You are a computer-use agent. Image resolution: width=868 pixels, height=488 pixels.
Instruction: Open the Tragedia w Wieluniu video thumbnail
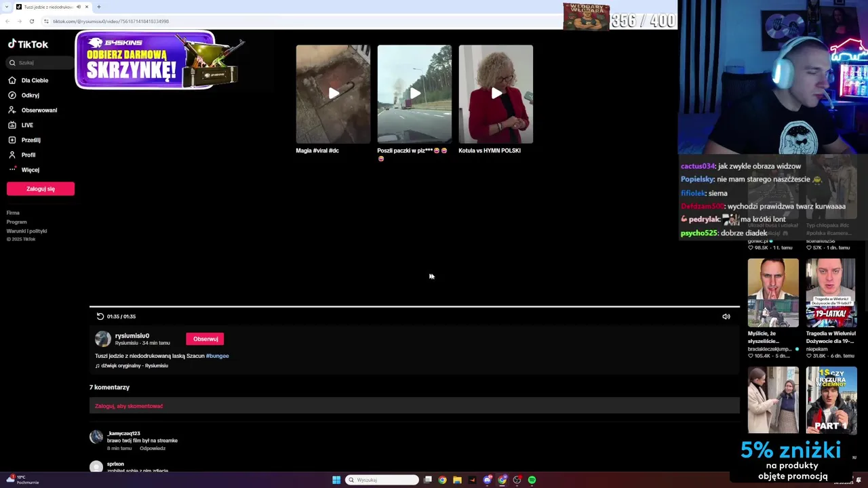tap(831, 293)
